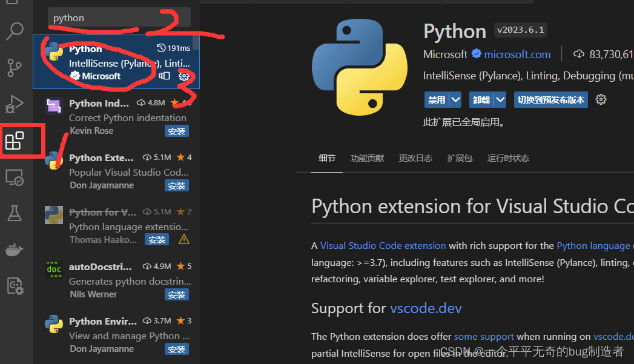Screen dimensions: 634x364
Task: Click the extensions search box containing python
Action: 119,18
